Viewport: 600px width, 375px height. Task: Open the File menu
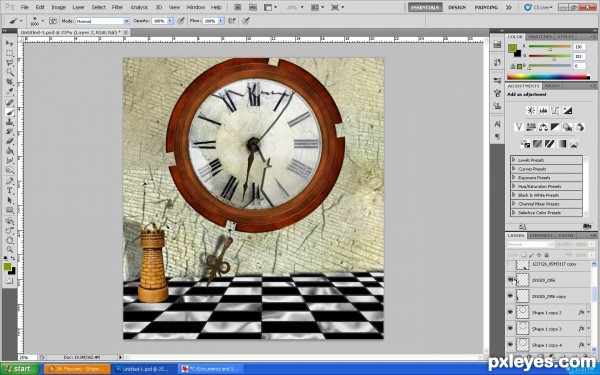coord(24,7)
